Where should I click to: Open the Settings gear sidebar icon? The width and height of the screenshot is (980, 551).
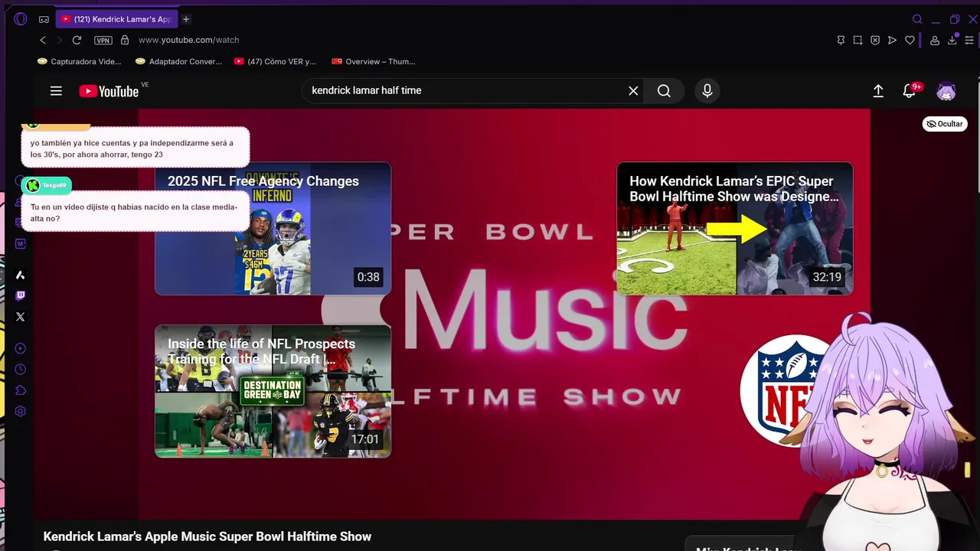[x=21, y=411]
